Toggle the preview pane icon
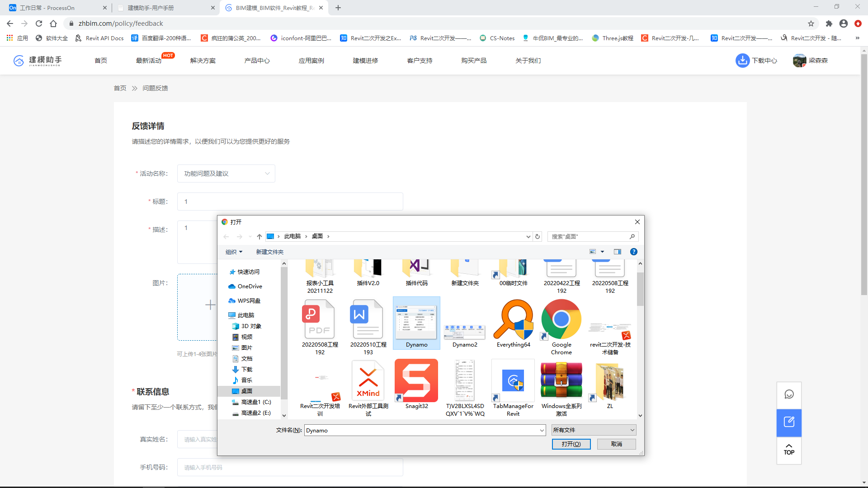 click(x=617, y=252)
